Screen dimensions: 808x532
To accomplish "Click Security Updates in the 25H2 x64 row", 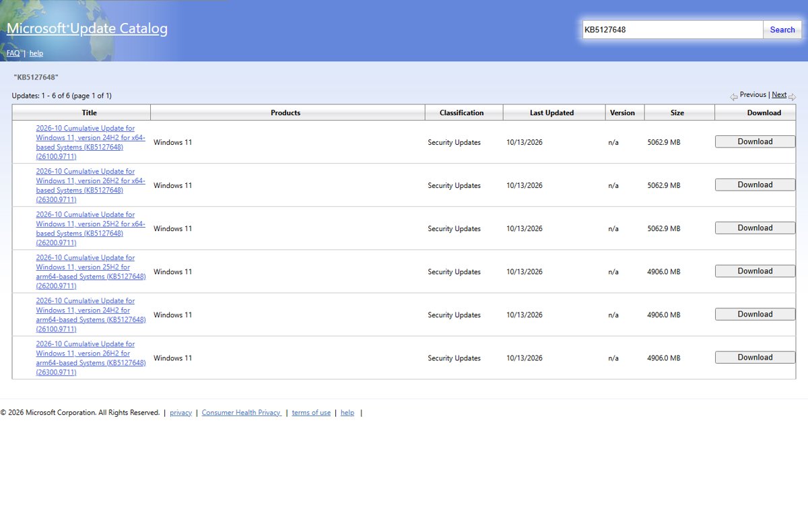I will [x=454, y=229].
